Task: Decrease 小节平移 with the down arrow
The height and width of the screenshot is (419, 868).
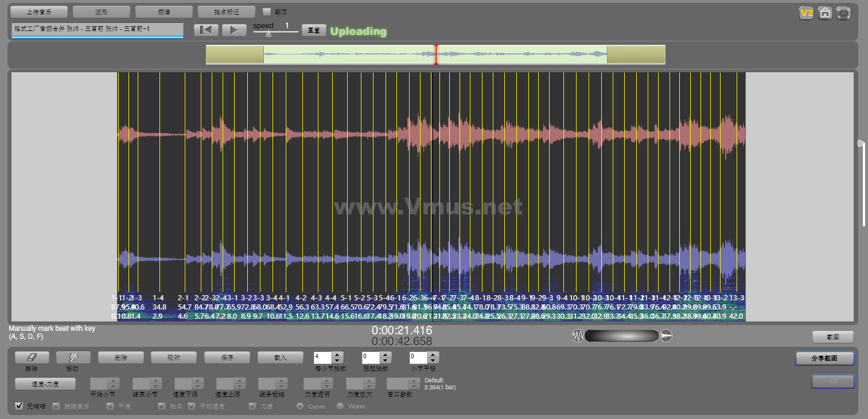Action: [433, 361]
